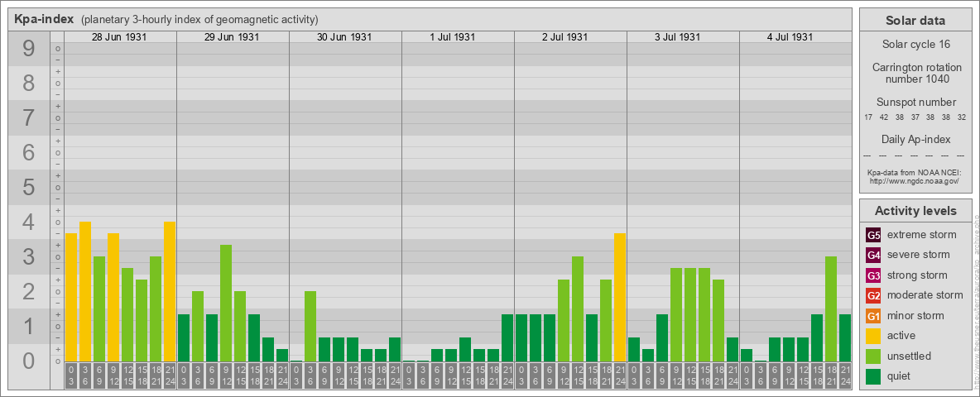980x397 pixels.
Task: Click the 'Daily Ap-index' label
Action: point(915,139)
